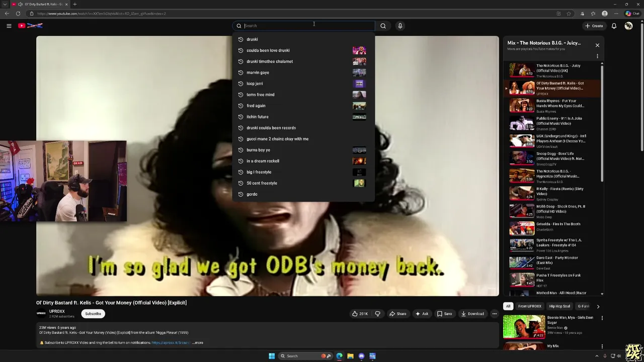Open the Beenie Man Girls Dem Sugar thumbnail

pyautogui.click(x=524, y=326)
